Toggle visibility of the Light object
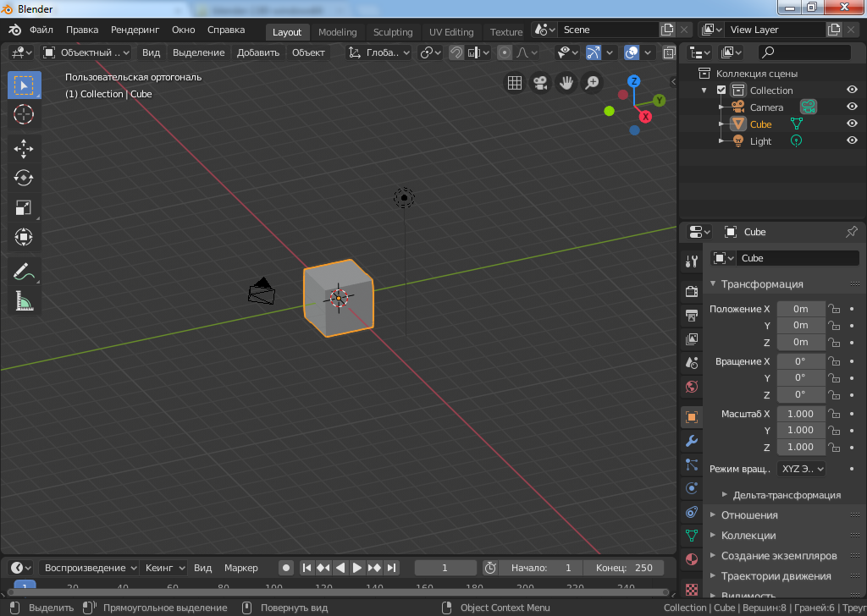The height and width of the screenshot is (616, 867). click(x=852, y=140)
